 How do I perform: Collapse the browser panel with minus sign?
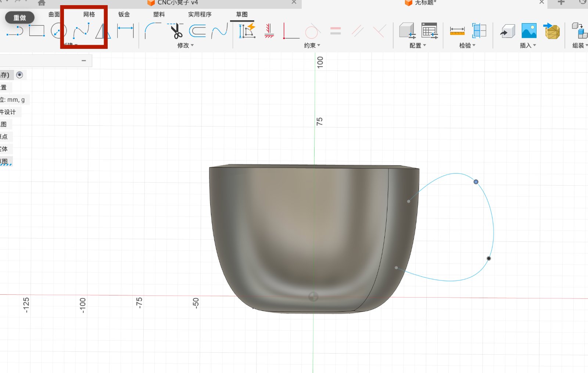pyautogui.click(x=84, y=60)
